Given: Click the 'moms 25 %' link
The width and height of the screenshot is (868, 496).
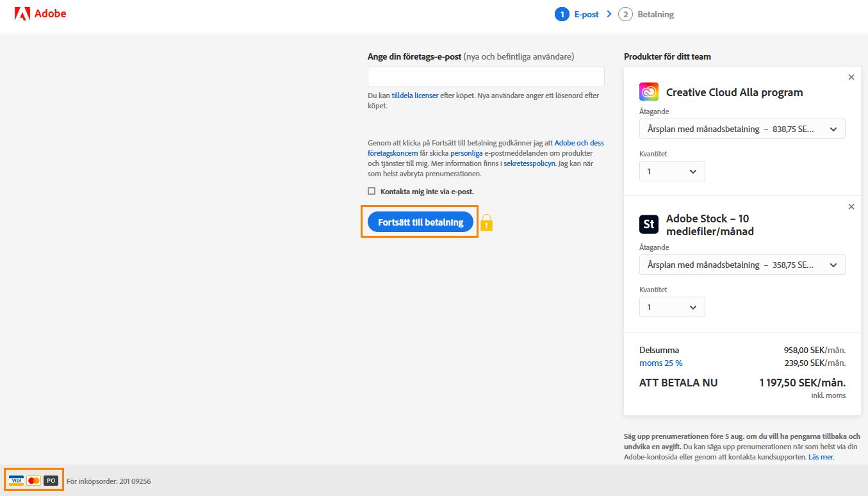Looking at the screenshot, I should point(661,363).
